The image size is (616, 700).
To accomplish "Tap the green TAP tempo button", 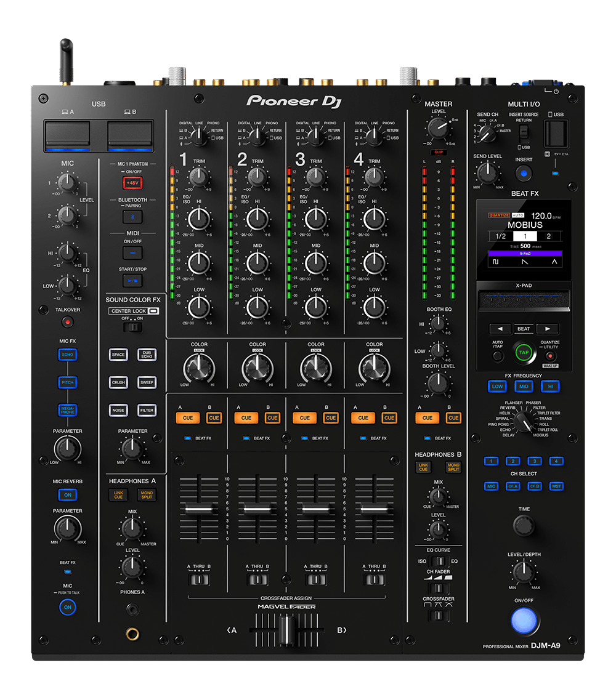I will coord(524,353).
